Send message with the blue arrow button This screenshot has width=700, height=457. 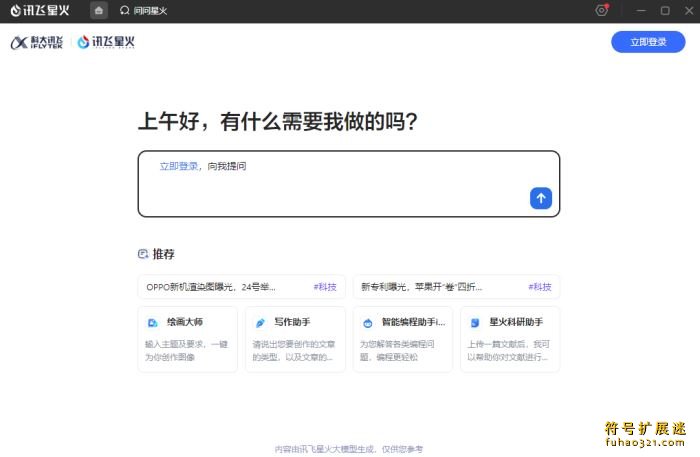(x=541, y=198)
